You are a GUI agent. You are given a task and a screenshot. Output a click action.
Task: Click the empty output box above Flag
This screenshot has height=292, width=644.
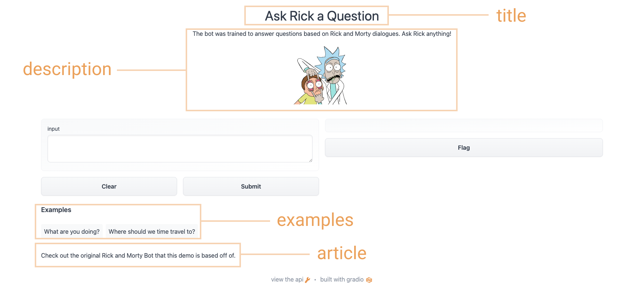tap(464, 125)
